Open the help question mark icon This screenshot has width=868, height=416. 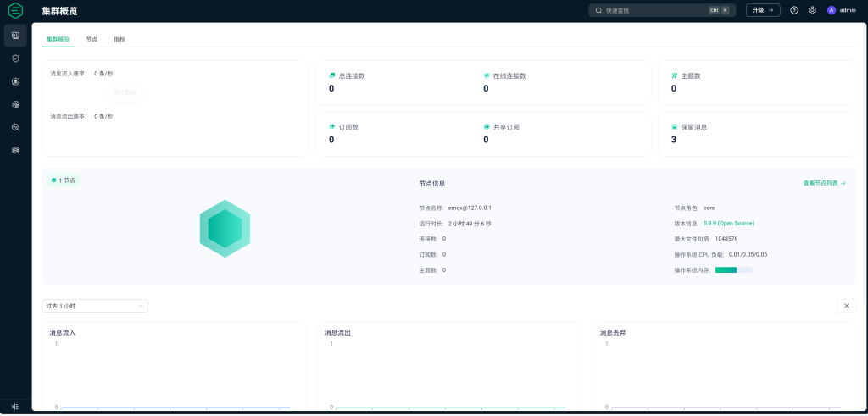[794, 10]
